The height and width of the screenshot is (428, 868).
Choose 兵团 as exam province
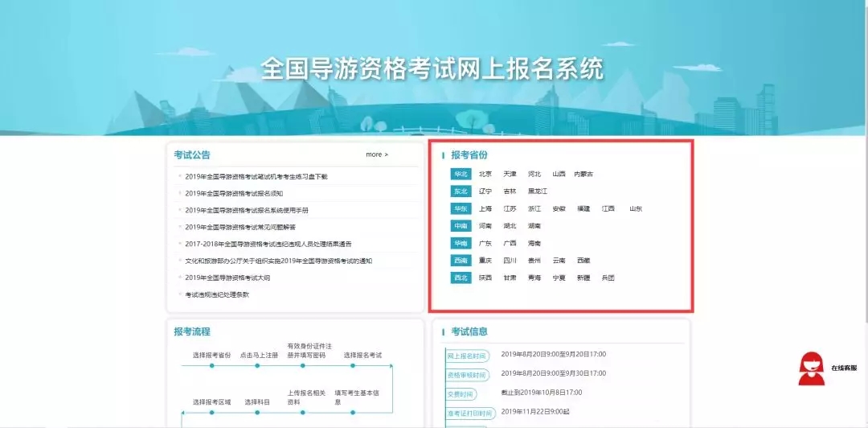pos(608,278)
